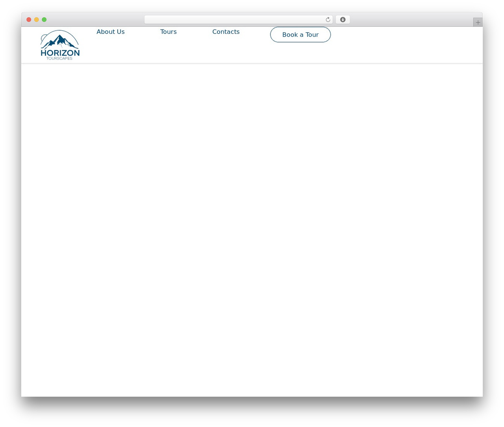Add a new tab with the plus button
Viewport: 504px width, 427px height.
pos(478,22)
